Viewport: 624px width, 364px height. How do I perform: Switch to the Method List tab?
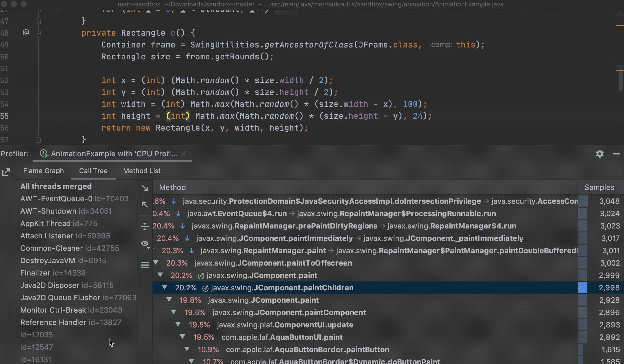142,170
